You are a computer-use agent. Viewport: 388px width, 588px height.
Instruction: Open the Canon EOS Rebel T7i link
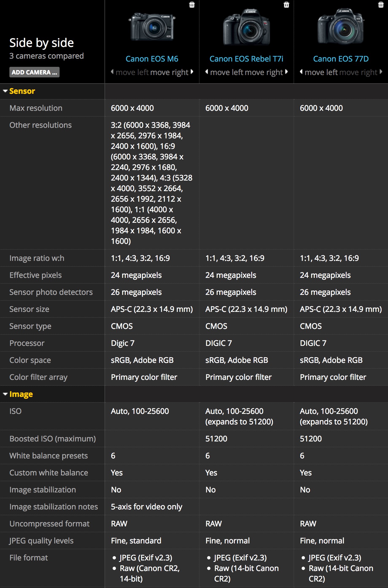tap(247, 59)
